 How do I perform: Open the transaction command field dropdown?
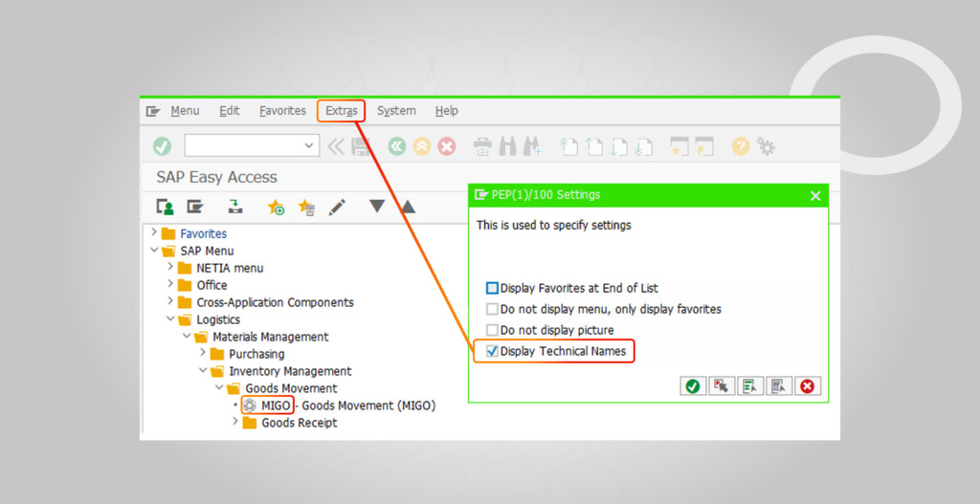[309, 145]
